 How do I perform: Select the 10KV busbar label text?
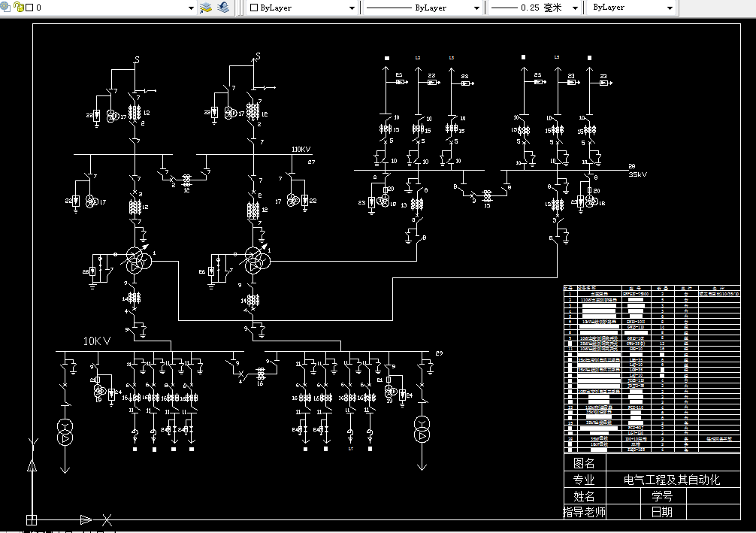tap(97, 341)
